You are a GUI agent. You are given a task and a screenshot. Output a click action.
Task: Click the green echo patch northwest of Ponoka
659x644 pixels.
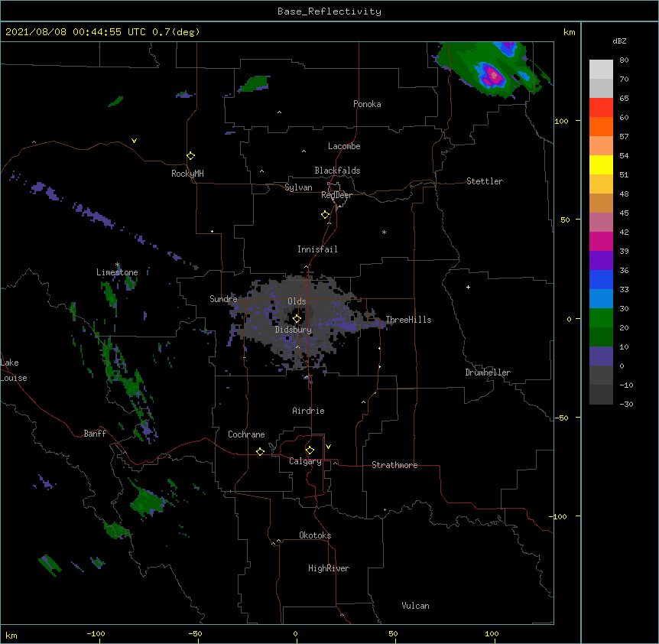click(x=255, y=83)
